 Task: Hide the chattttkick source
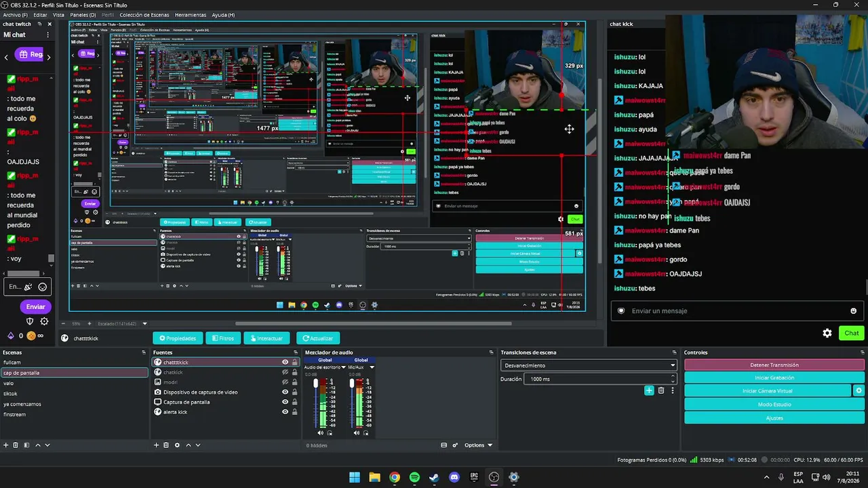[x=285, y=363]
